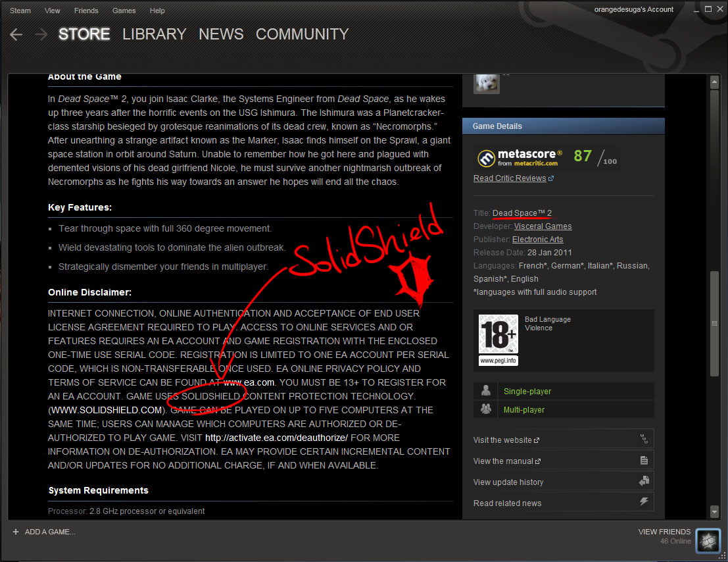The height and width of the screenshot is (562, 728).
Task: Click the scrollbar down arrow
Action: 715,511
